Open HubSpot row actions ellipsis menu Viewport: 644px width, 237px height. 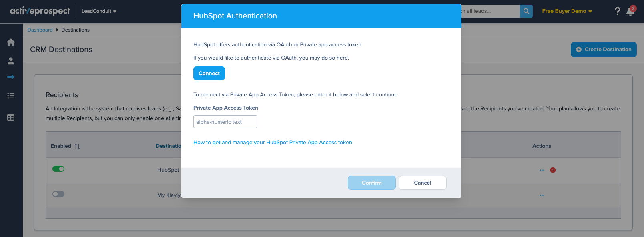542,170
